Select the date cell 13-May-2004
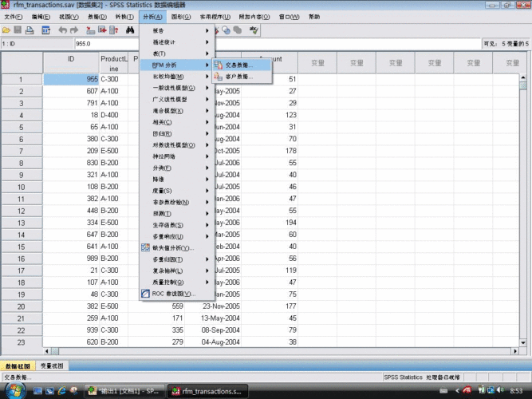 pos(213,318)
